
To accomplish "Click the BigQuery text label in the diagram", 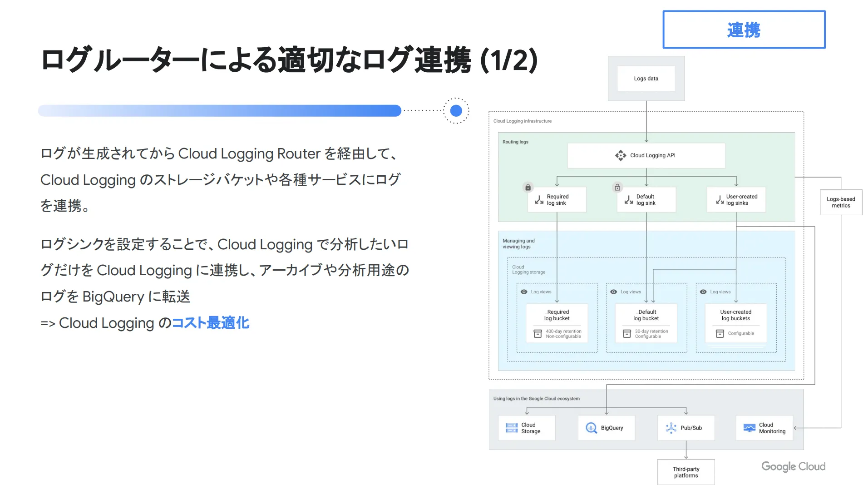I will point(612,428).
